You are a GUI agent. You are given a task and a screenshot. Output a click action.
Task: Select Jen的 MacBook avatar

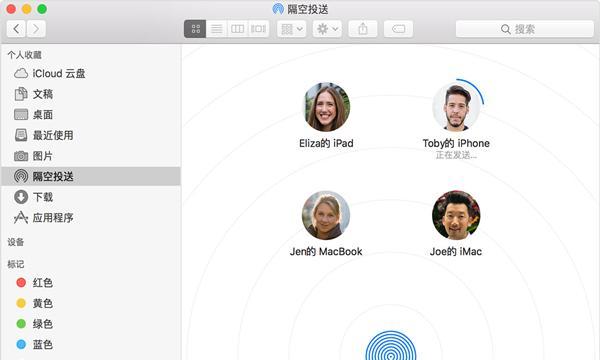pos(326,215)
